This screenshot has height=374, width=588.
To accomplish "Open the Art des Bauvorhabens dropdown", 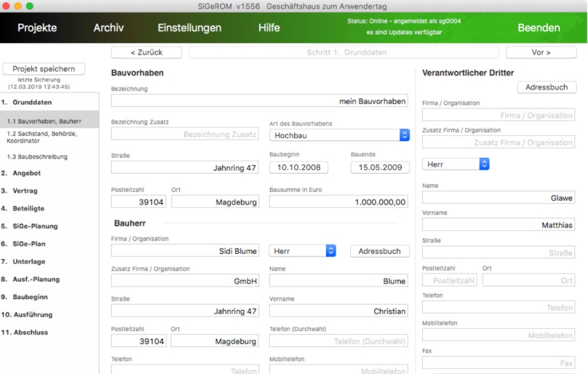I will 339,136.
